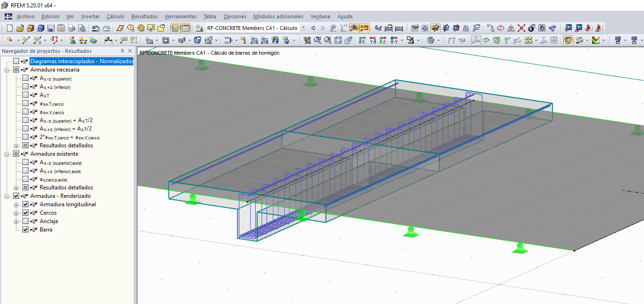This screenshot has width=644, height=304.
Task: Click the Print icon in toolbar
Action: [72, 28]
